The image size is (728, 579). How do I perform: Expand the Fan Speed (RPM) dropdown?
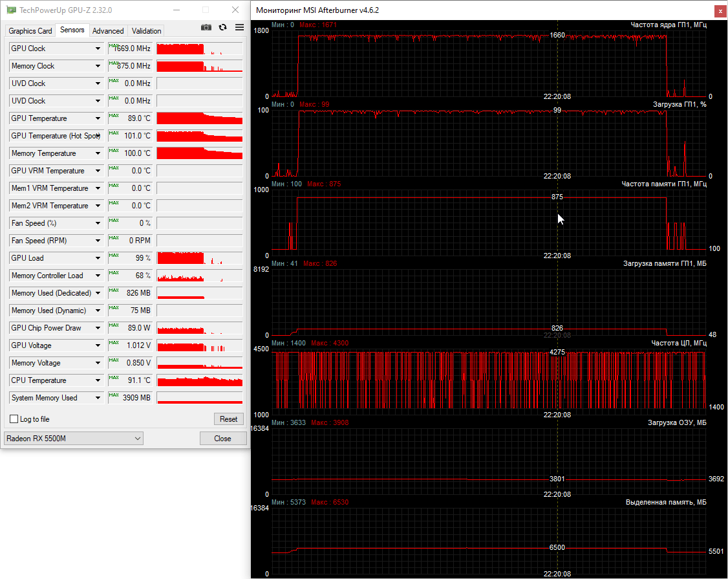pyautogui.click(x=98, y=241)
